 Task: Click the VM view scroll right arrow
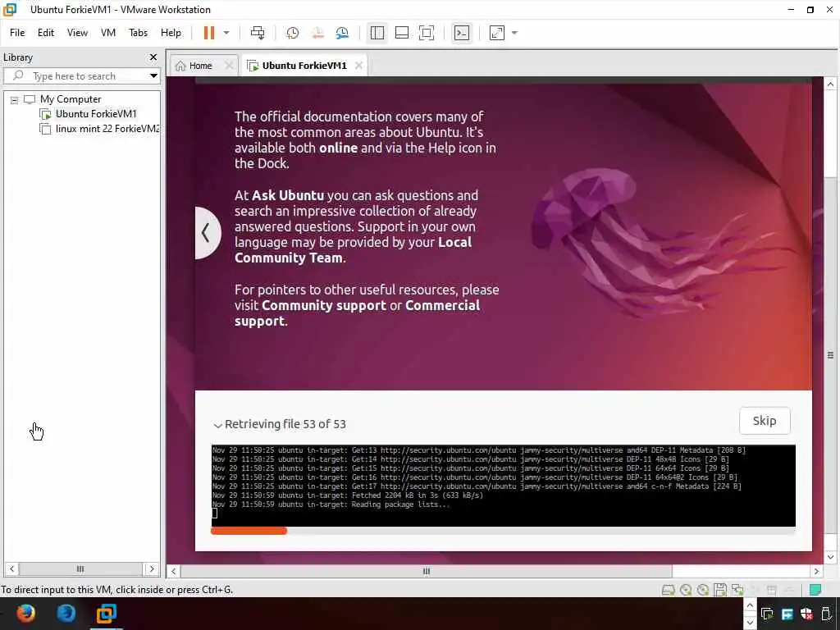tap(816, 571)
